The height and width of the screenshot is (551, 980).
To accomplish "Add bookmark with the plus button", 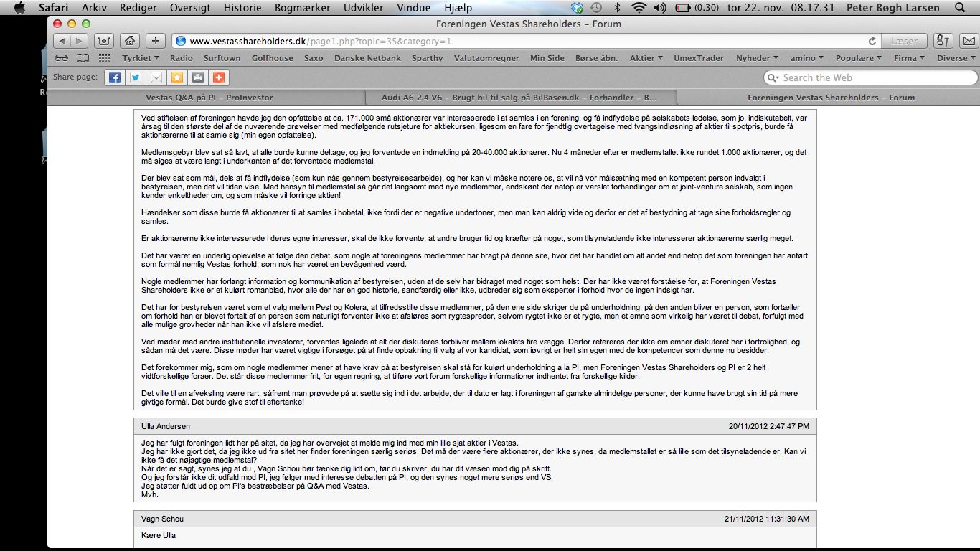I will [156, 41].
